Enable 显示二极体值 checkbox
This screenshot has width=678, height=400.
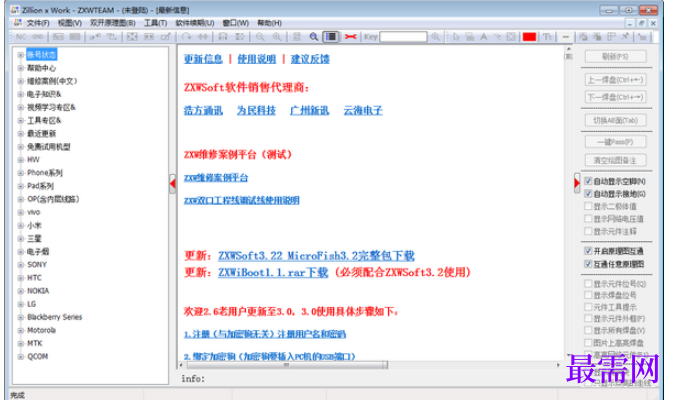click(588, 206)
